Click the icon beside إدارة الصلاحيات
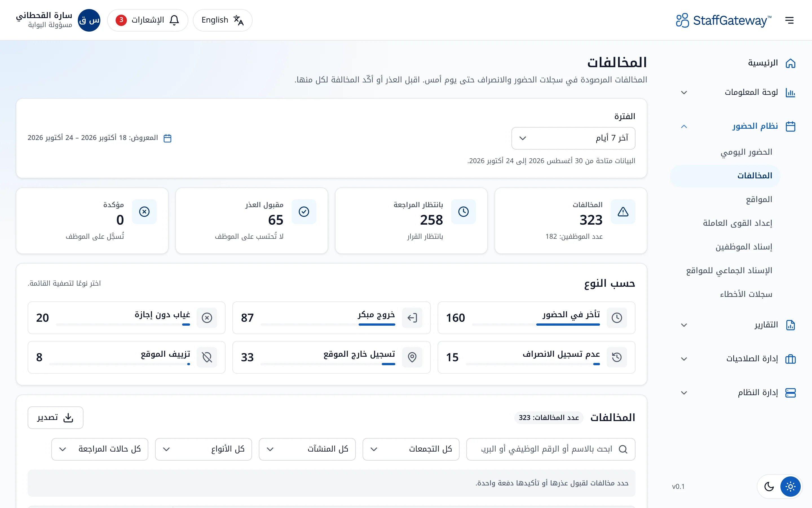Viewport: 812px width, 508px height. pyautogui.click(x=790, y=359)
